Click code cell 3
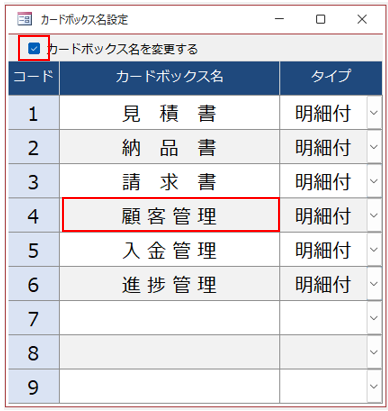 tap(34, 181)
